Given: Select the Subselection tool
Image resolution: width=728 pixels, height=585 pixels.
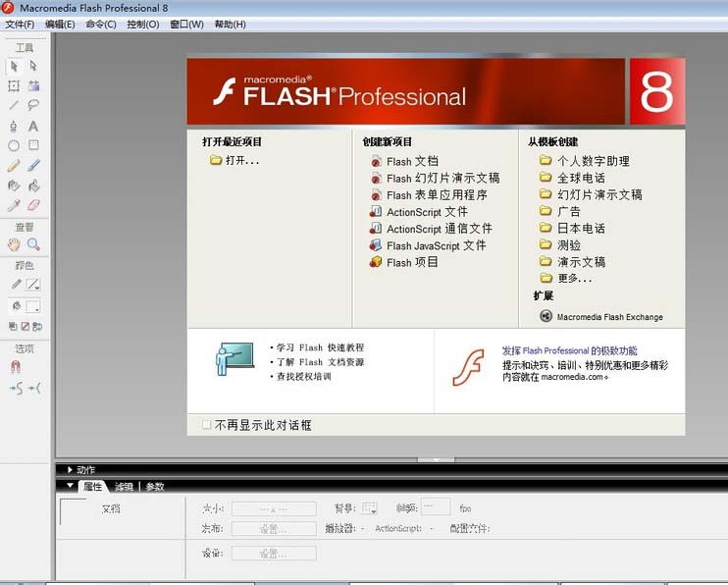Looking at the screenshot, I should tap(33, 66).
